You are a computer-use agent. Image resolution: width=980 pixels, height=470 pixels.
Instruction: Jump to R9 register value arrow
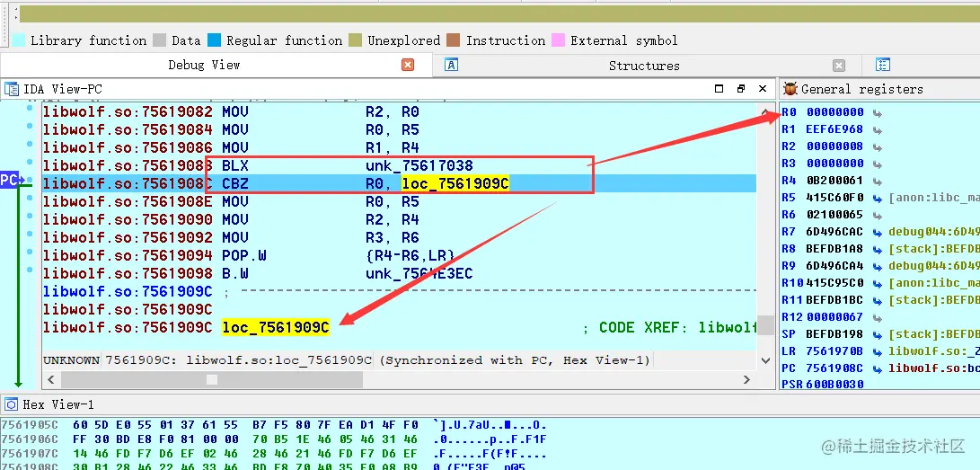click(x=878, y=266)
